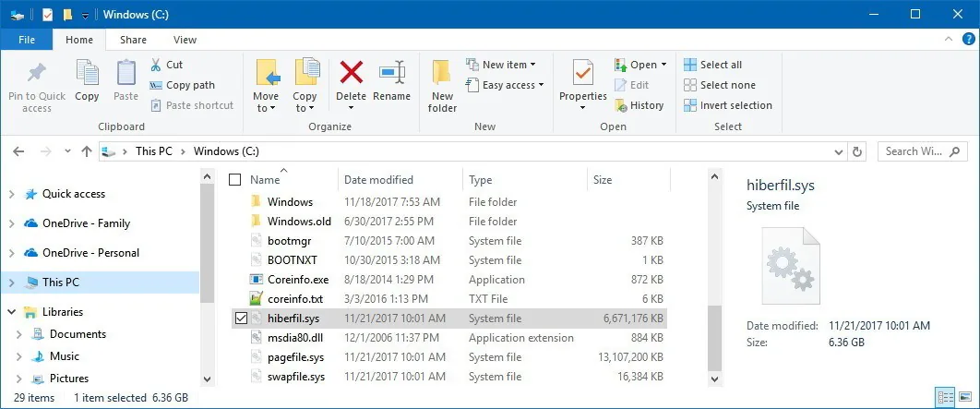Expand OneDrive - Family node
This screenshot has height=409, width=980.
click(x=11, y=223)
